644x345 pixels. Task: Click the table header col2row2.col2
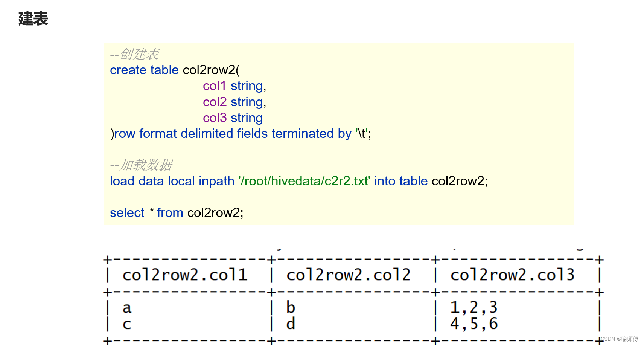(x=349, y=275)
